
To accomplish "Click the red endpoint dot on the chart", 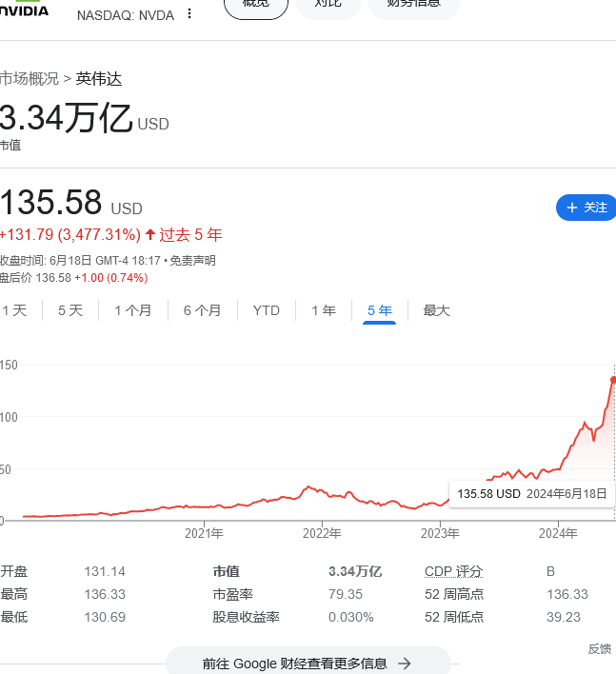I will (613, 380).
